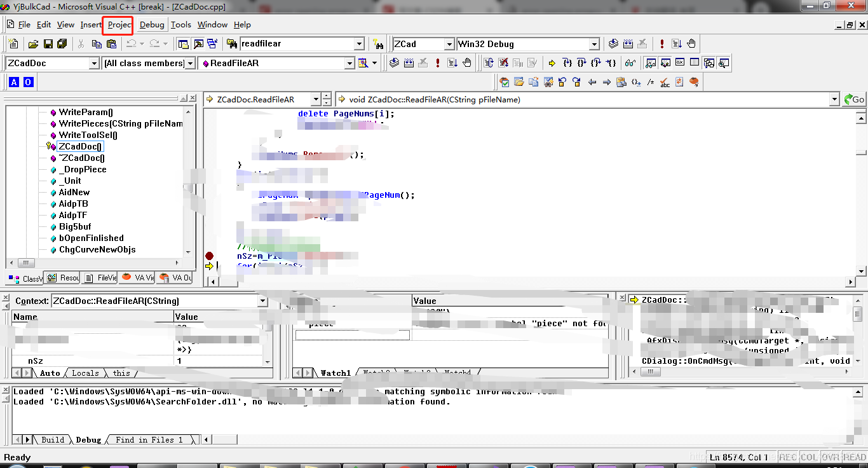Open QuickWatch using the eyeglasses icon
Viewport: 868px width, 468px height.
coord(630,63)
